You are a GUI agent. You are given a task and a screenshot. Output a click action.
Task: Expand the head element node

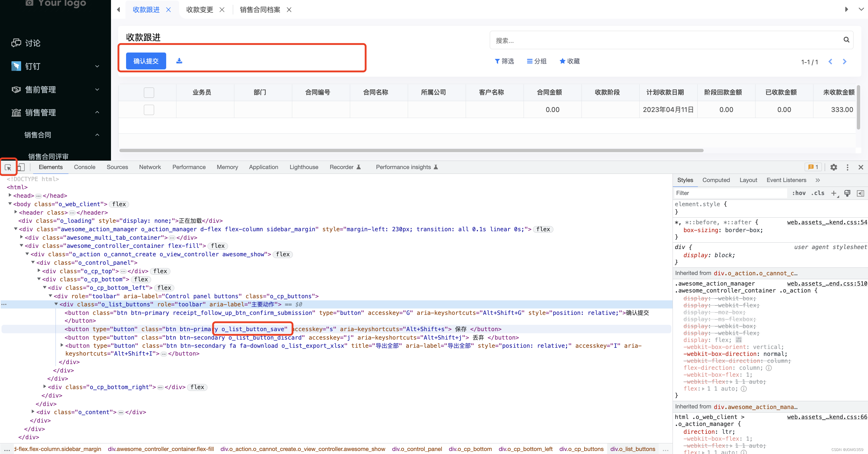(x=10, y=195)
